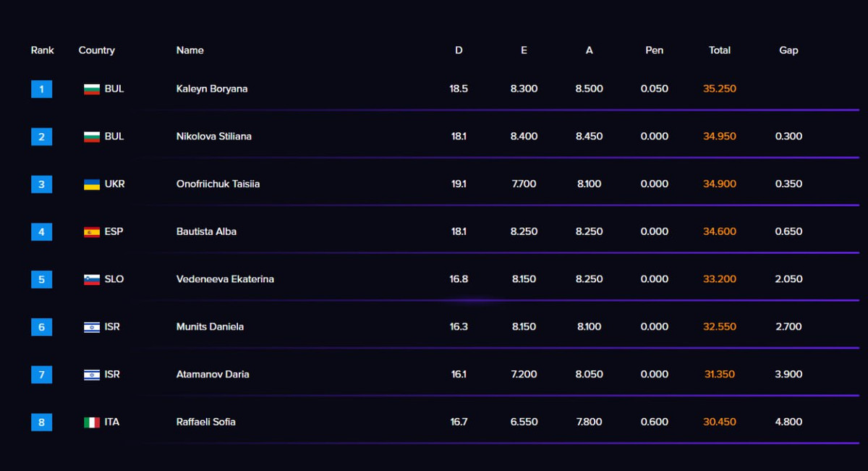868x471 pixels.
Task: Select Raffaeli Sofia's name
Action: [205, 422]
